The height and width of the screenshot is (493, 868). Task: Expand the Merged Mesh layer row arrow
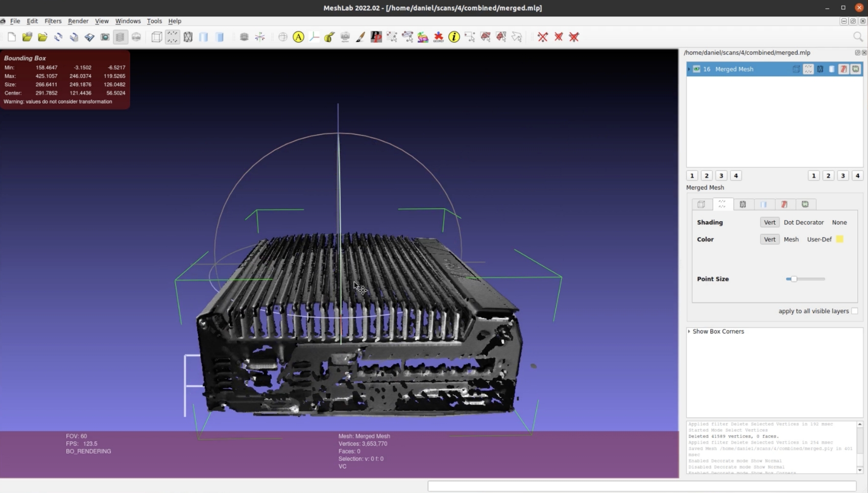[689, 69]
